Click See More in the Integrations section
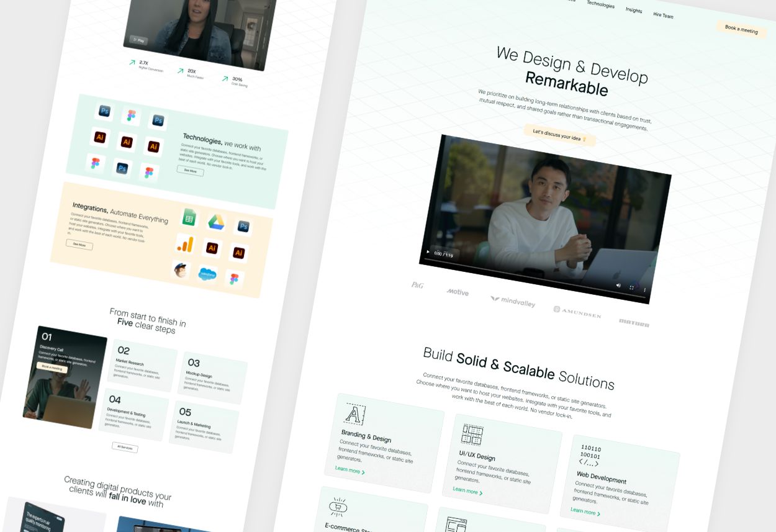 coord(79,245)
